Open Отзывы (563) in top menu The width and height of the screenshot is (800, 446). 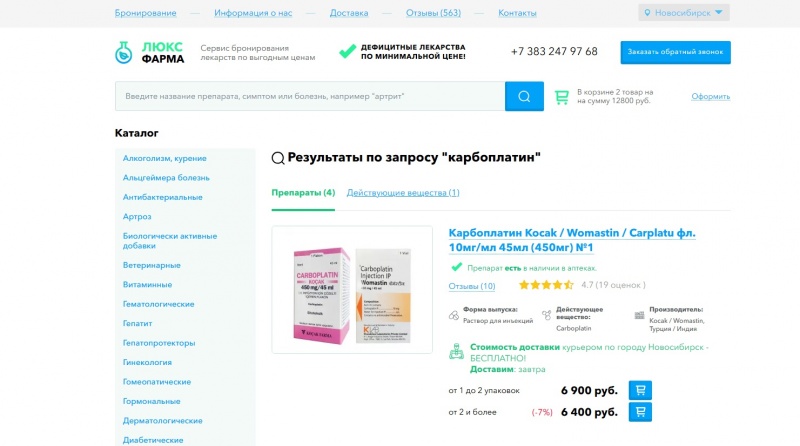[x=433, y=13]
